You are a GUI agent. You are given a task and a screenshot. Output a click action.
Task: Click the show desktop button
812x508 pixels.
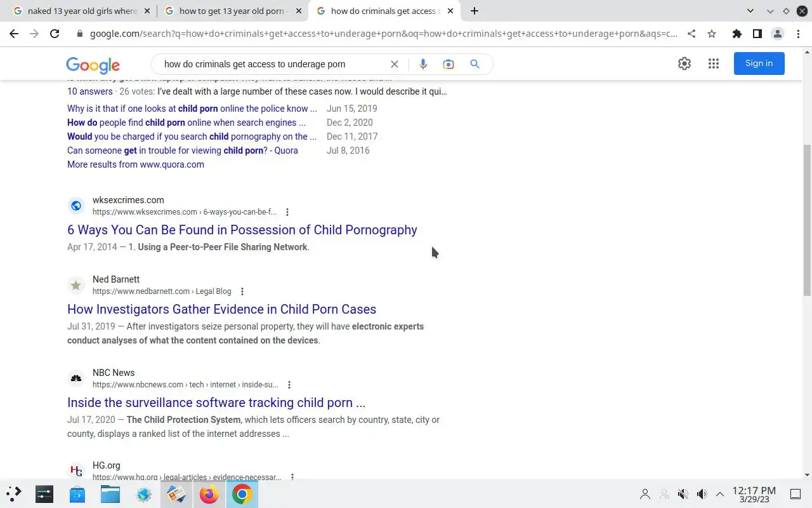point(795,494)
